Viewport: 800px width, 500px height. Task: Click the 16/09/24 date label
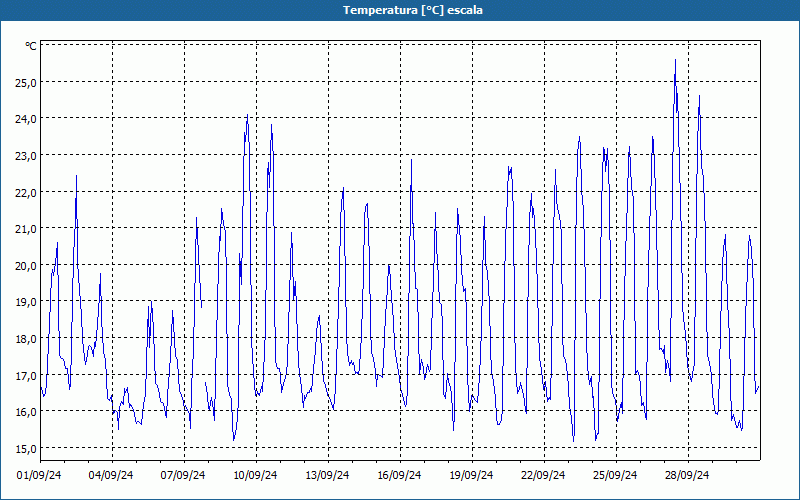click(x=399, y=475)
